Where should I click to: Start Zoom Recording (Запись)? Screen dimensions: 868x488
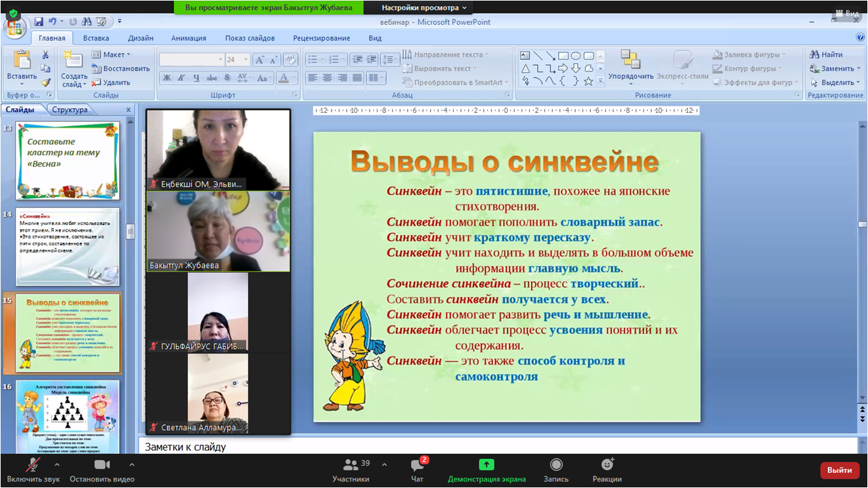(555, 470)
